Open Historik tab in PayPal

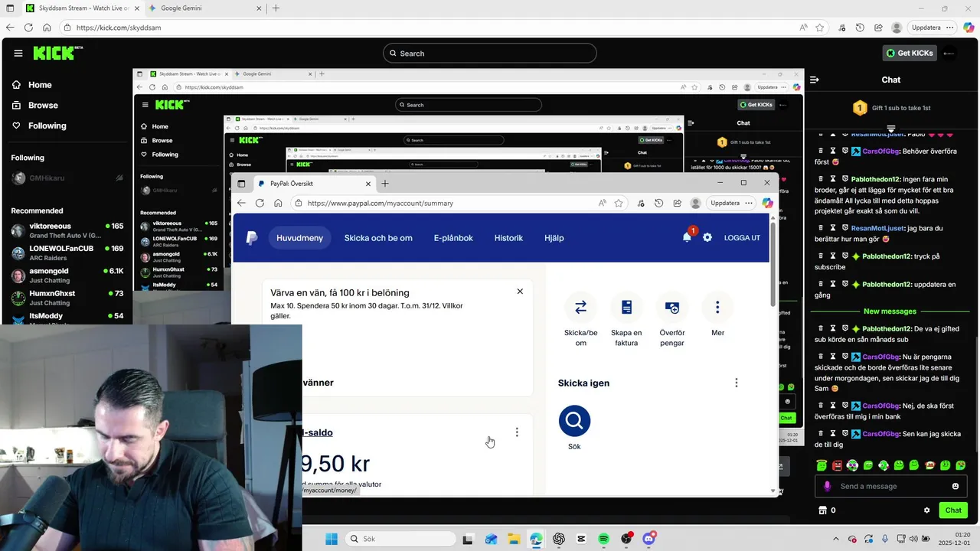click(x=508, y=238)
